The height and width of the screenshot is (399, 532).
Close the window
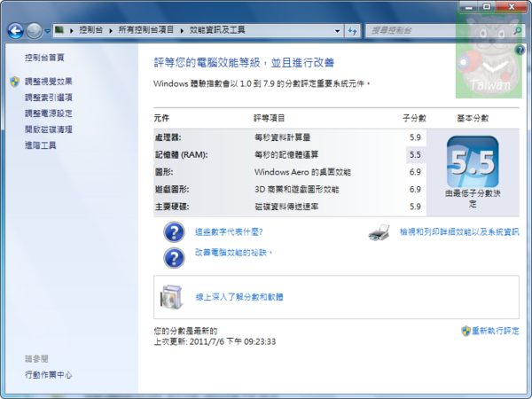tap(512, 7)
